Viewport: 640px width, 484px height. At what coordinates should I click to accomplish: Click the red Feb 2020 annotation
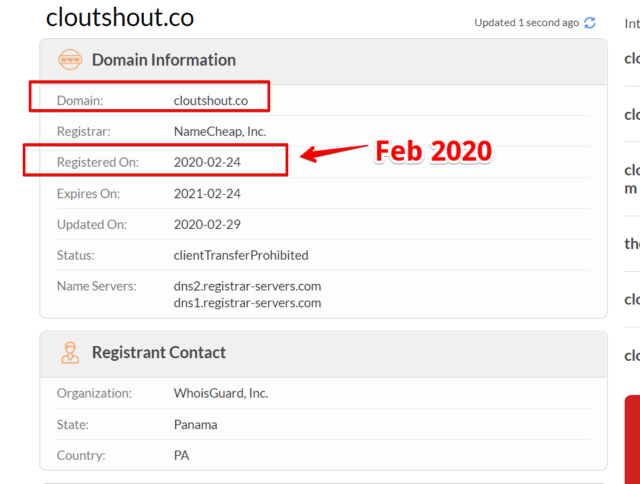pos(433,151)
